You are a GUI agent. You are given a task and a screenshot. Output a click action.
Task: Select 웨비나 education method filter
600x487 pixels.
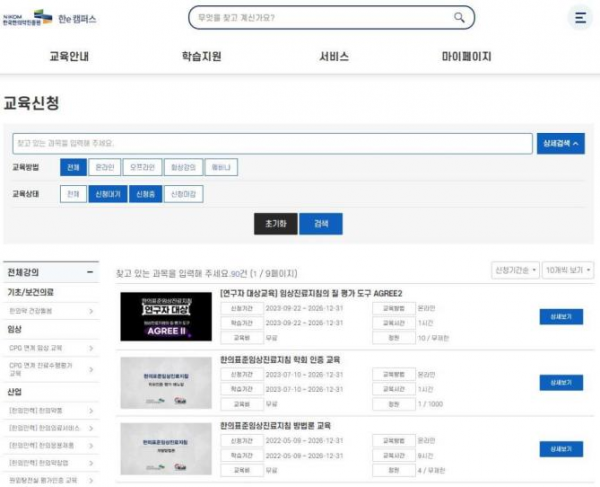coord(220,168)
